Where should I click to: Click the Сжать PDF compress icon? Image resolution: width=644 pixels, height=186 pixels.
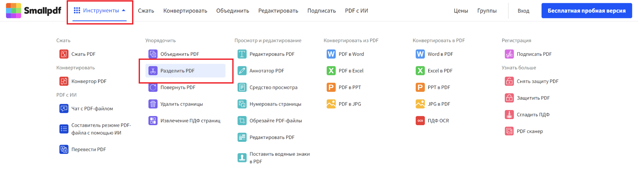pos(64,54)
